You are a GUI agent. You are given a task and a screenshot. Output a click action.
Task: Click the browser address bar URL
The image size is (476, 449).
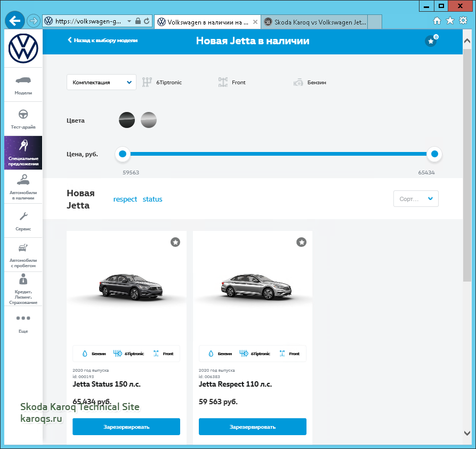pos(88,21)
